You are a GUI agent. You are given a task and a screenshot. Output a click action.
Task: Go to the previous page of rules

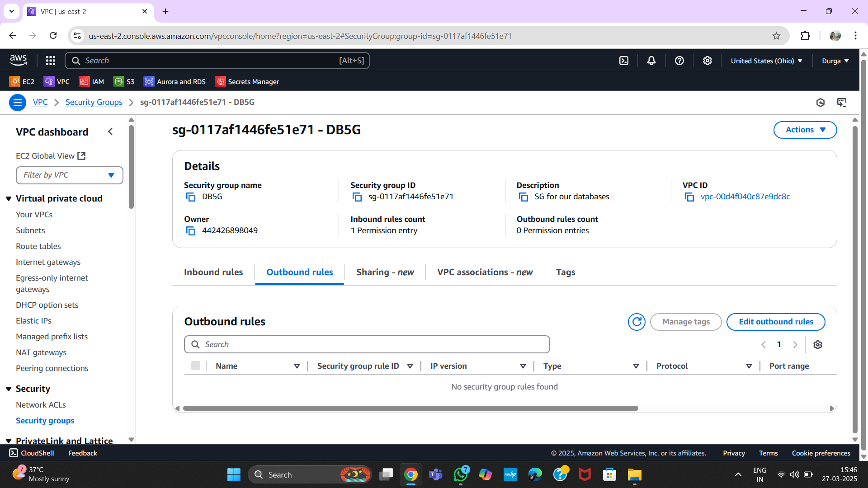point(764,345)
